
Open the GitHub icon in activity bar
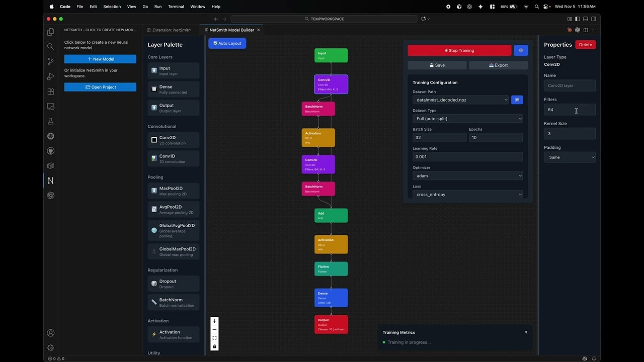pos(50,151)
